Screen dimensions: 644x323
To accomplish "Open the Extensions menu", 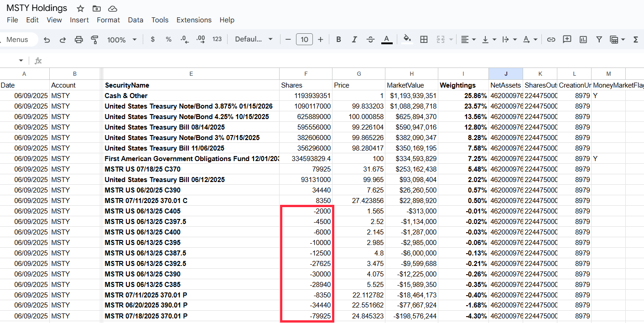I will tap(194, 20).
